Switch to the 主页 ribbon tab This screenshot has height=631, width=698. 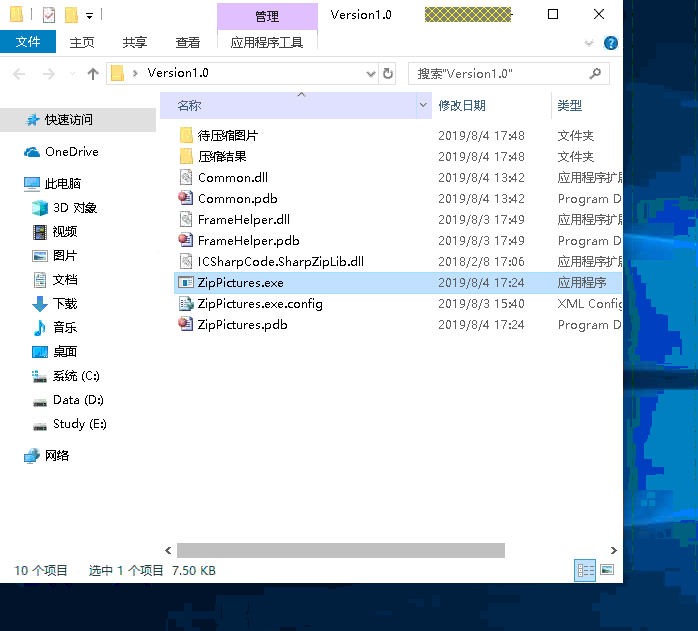(x=82, y=42)
